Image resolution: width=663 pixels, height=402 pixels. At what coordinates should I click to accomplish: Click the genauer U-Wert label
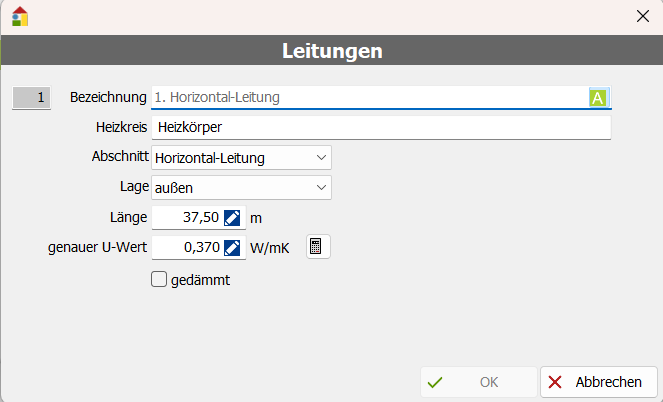click(x=97, y=247)
